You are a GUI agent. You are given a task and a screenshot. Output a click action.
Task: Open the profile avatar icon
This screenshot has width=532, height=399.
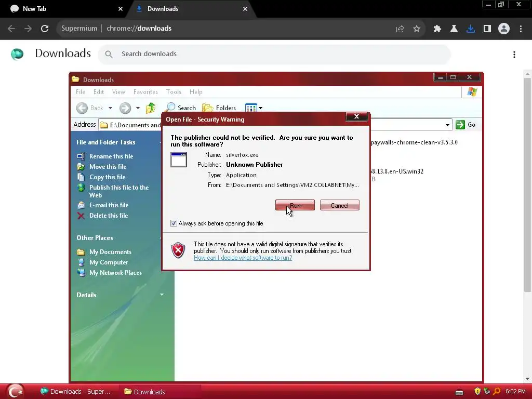pos(504,29)
